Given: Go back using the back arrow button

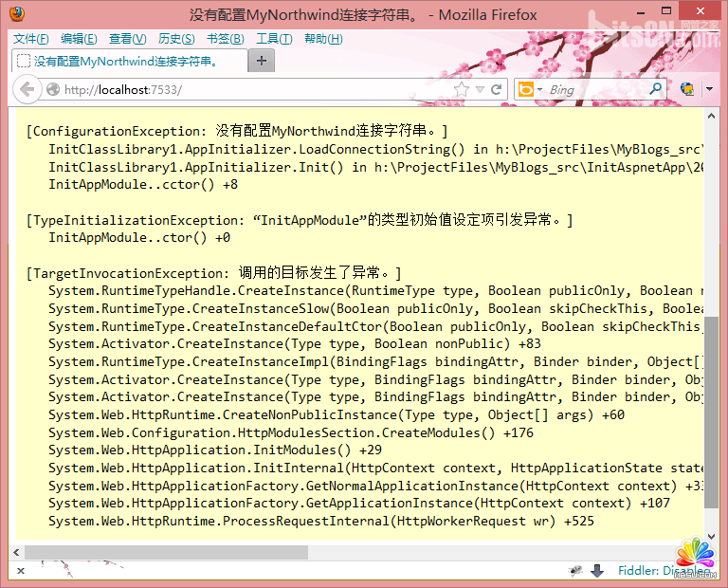Looking at the screenshot, I should click(27, 89).
